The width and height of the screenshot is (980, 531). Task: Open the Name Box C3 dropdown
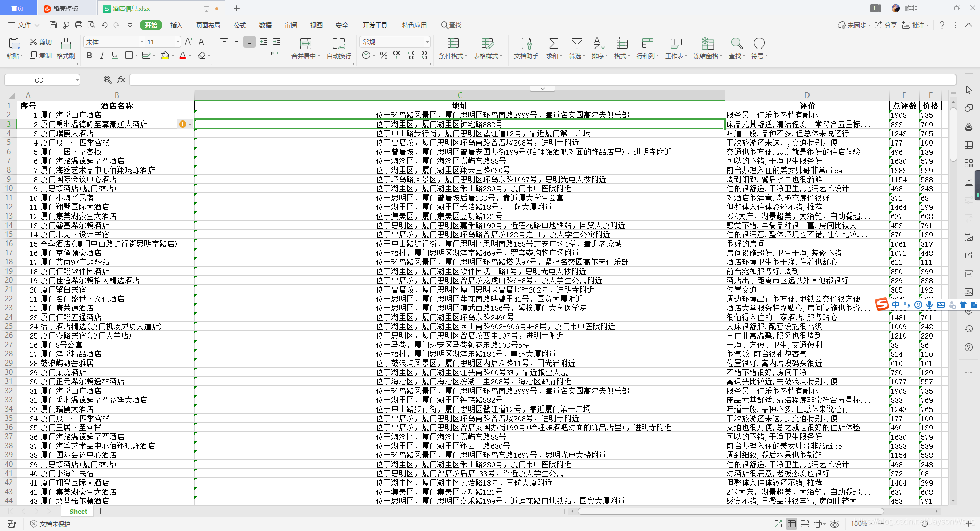77,80
